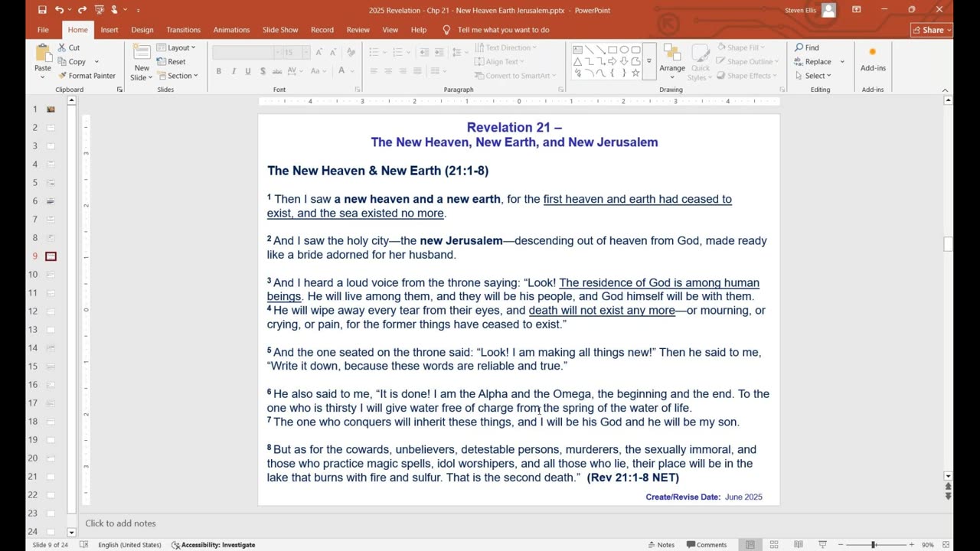
Task: Click Accessibility: Investigate in status bar
Action: tap(214, 545)
